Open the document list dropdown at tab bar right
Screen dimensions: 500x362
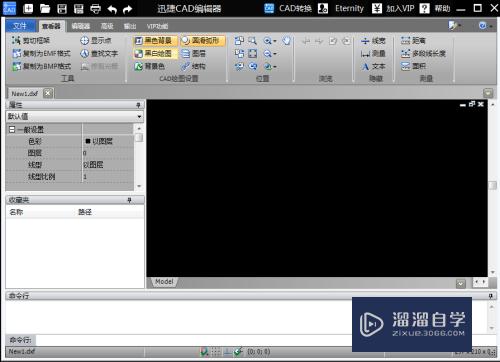pyautogui.click(x=488, y=93)
